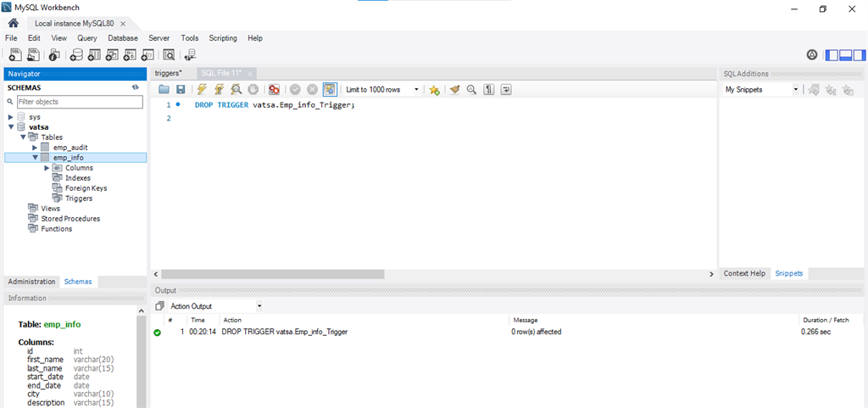Toggle word wrapping in editor
This screenshot has height=408, width=868.
tap(506, 89)
